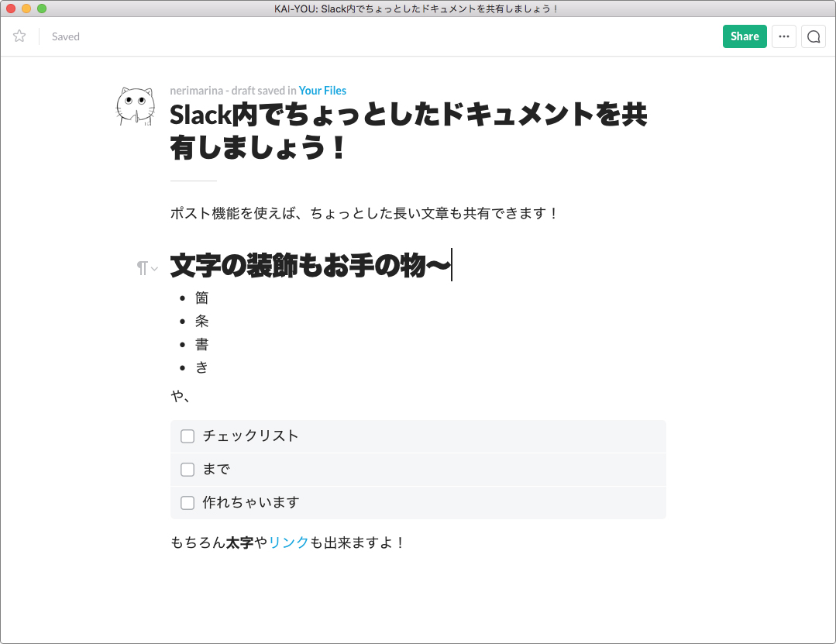Viewport: 836px width, 644px height.
Task: Click the post title Slack内でちょっとした…
Action: pos(408,131)
